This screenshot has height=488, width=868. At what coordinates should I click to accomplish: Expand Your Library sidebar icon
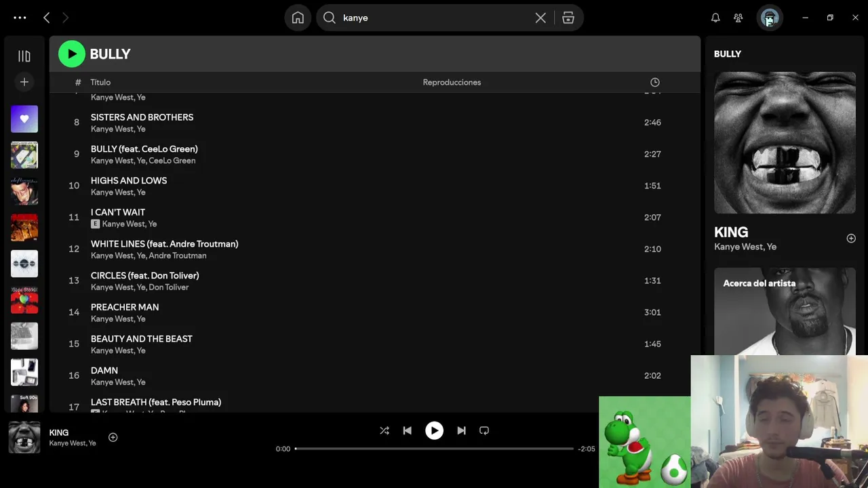[24, 56]
